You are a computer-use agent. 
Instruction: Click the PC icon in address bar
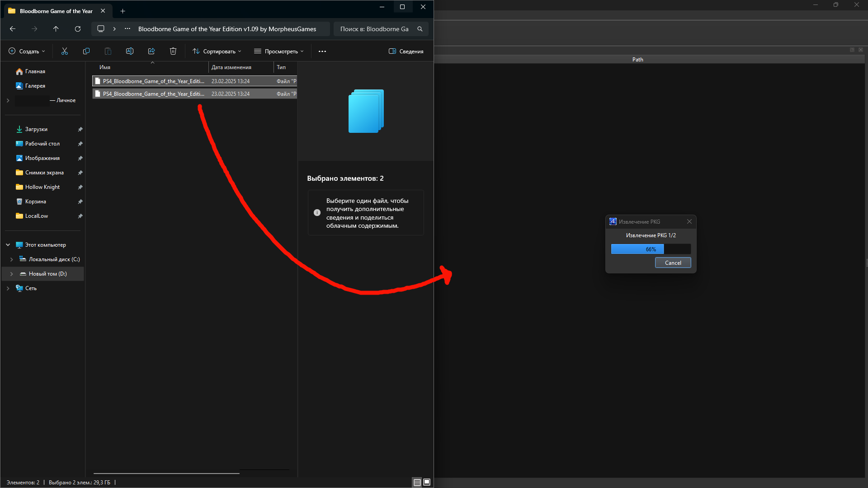(x=101, y=29)
